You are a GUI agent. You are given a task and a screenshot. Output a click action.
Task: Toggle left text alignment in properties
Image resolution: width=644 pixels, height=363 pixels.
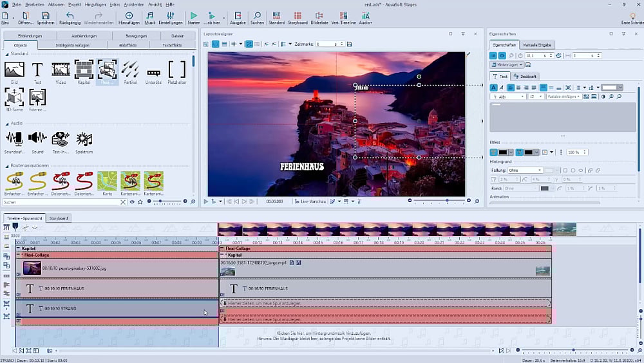[x=509, y=88]
